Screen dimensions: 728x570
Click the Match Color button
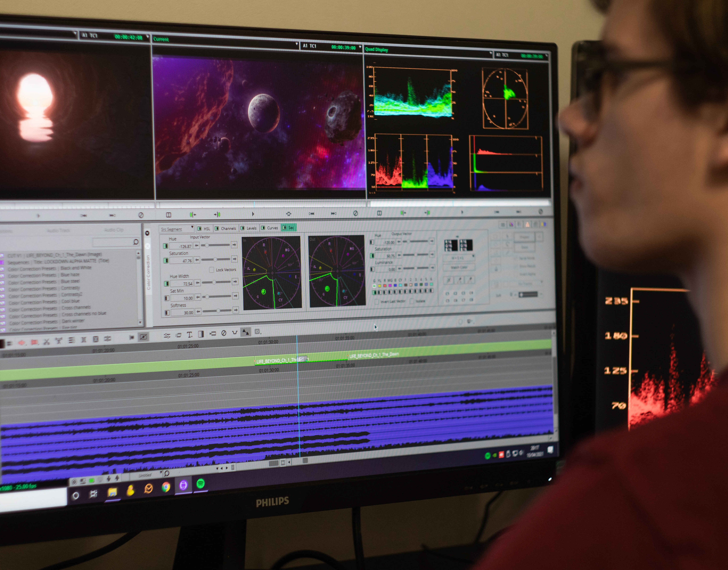click(x=459, y=268)
